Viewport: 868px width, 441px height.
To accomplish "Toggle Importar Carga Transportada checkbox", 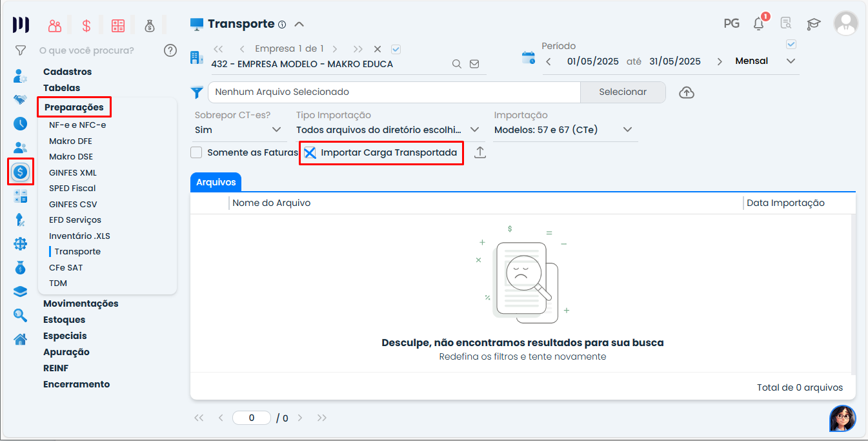I will [310, 153].
